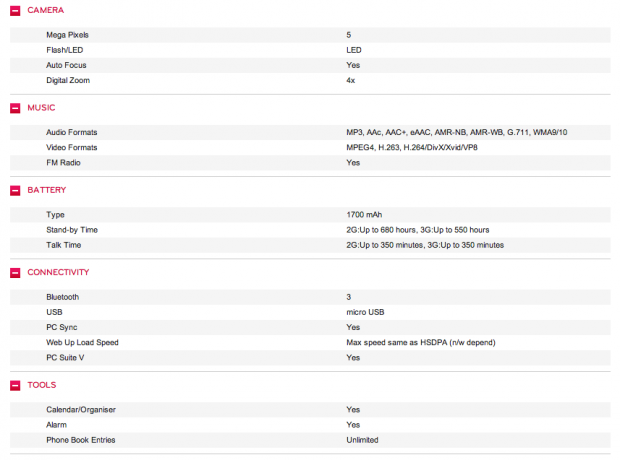Click the TOOLS section heading
The height and width of the screenshot is (460, 620).
click(42, 385)
